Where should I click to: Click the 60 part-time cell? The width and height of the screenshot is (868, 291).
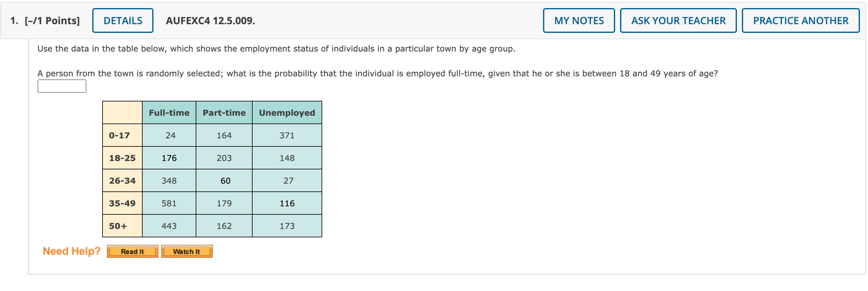click(224, 181)
